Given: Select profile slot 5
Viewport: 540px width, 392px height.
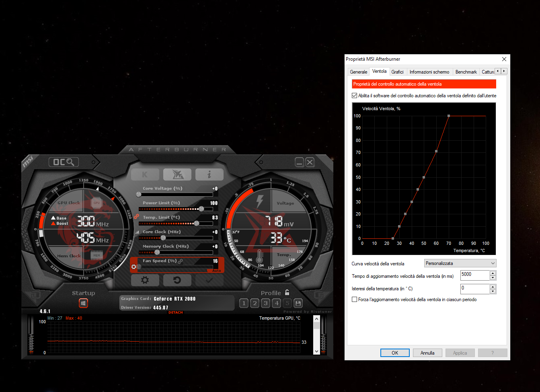Looking at the screenshot, I should [287, 303].
